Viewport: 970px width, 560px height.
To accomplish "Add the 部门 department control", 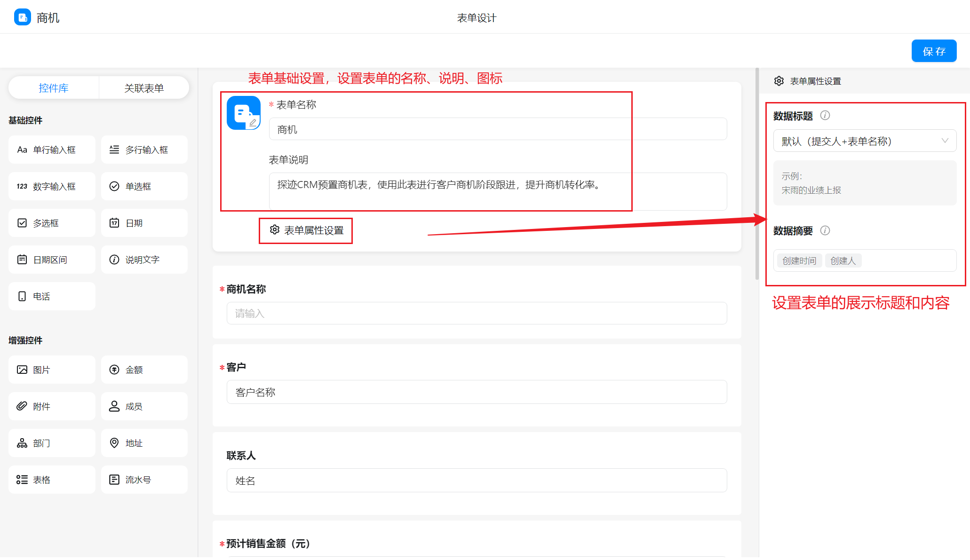I will click(x=52, y=443).
